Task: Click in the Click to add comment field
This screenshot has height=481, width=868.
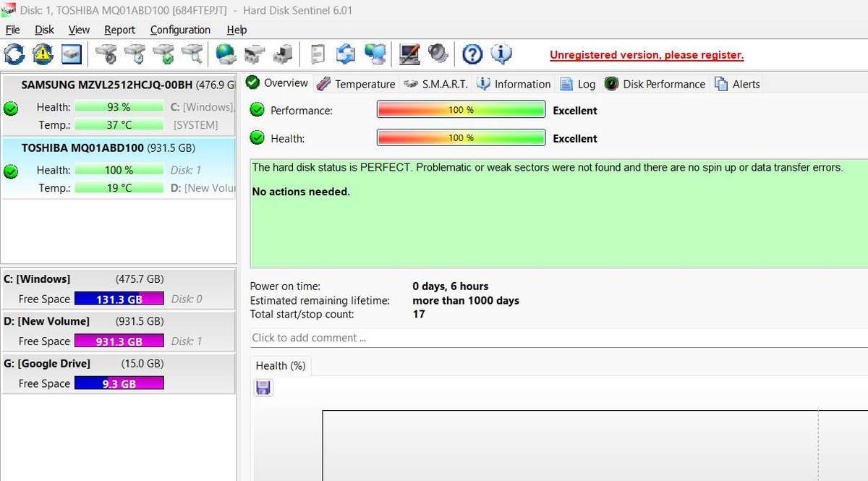Action: (x=558, y=338)
